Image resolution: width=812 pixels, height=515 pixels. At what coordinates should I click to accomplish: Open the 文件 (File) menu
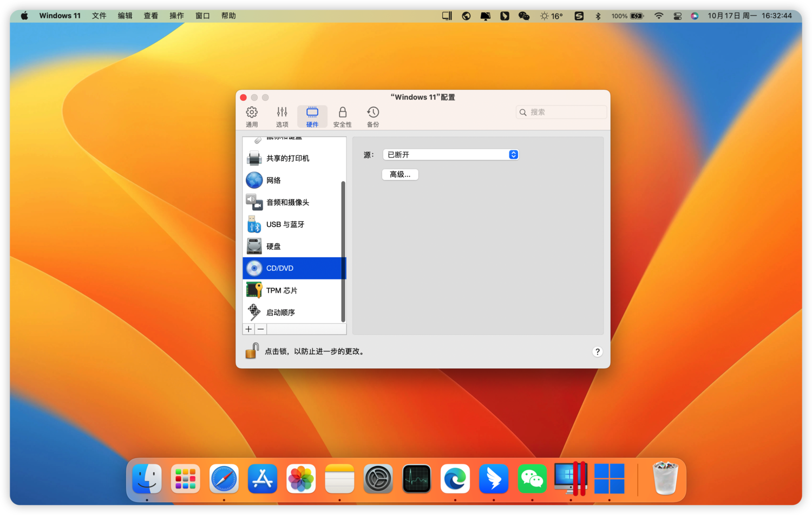point(99,16)
